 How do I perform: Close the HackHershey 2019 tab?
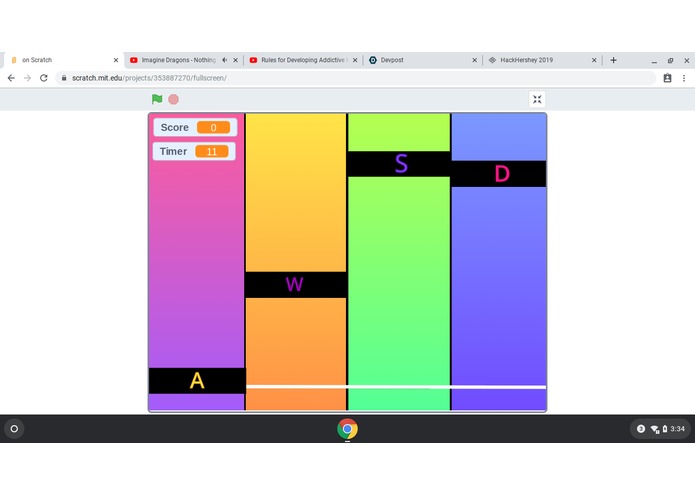pyautogui.click(x=594, y=60)
